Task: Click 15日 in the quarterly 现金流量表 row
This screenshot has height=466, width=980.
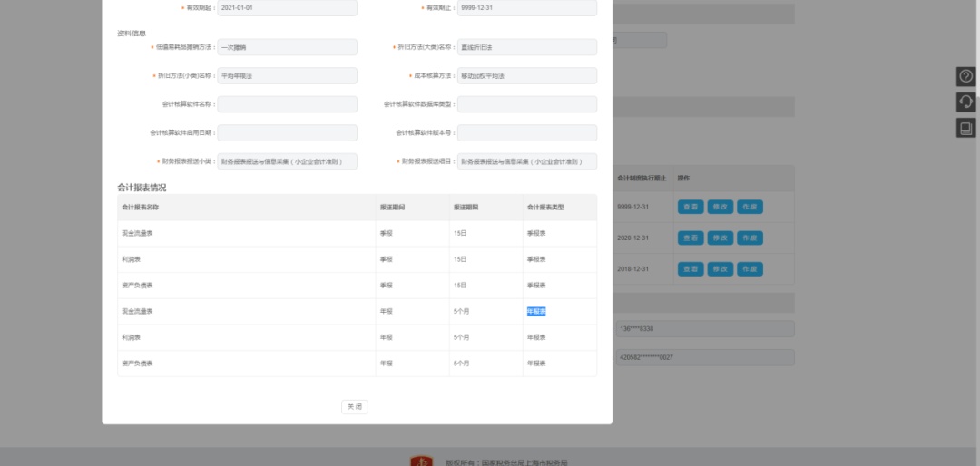Action: pyautogui.click(x=460, y=233)
